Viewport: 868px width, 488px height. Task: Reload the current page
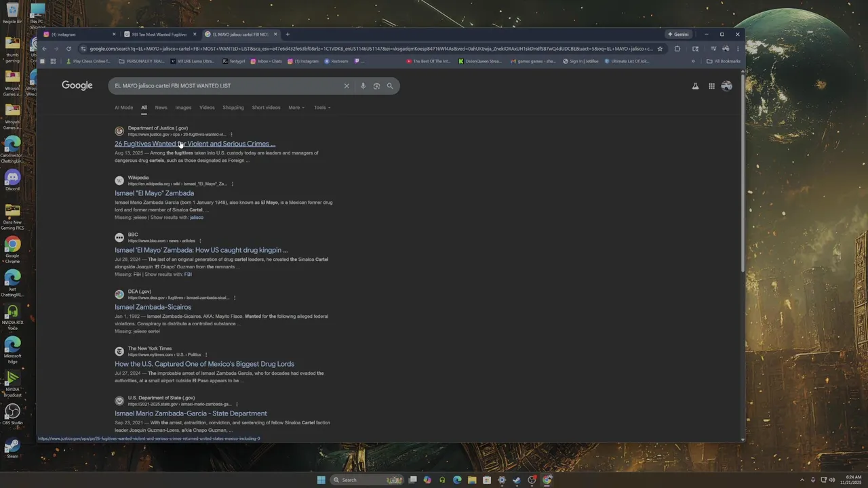68,49
